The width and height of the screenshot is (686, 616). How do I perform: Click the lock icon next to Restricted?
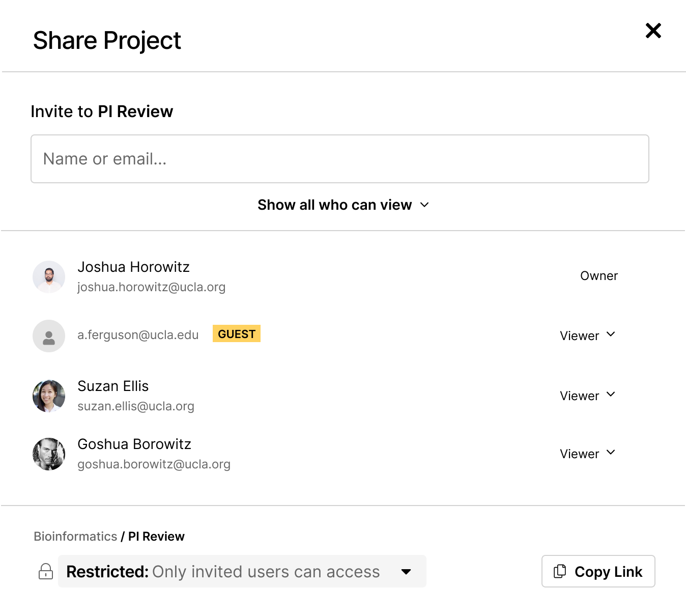point(46,571)
